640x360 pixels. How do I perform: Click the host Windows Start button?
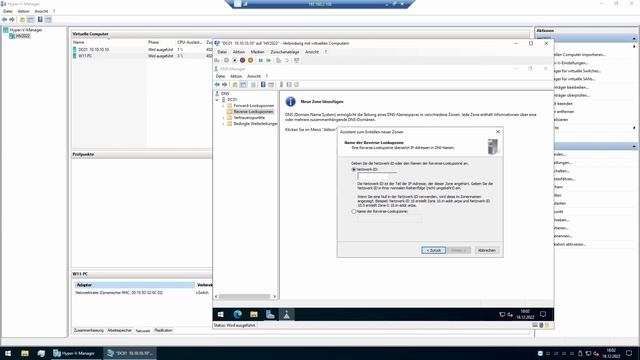[8, 353]
